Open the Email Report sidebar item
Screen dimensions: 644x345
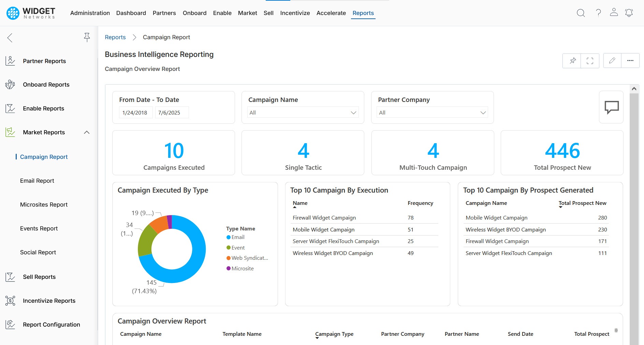tap(37, 181)
